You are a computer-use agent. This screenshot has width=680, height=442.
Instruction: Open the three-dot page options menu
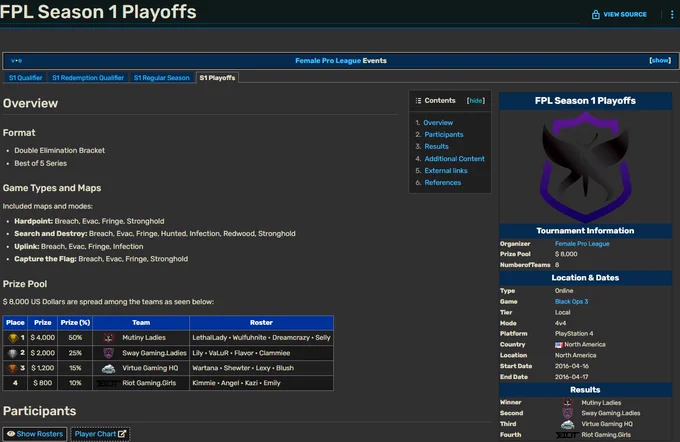click(x=672, y=14)
